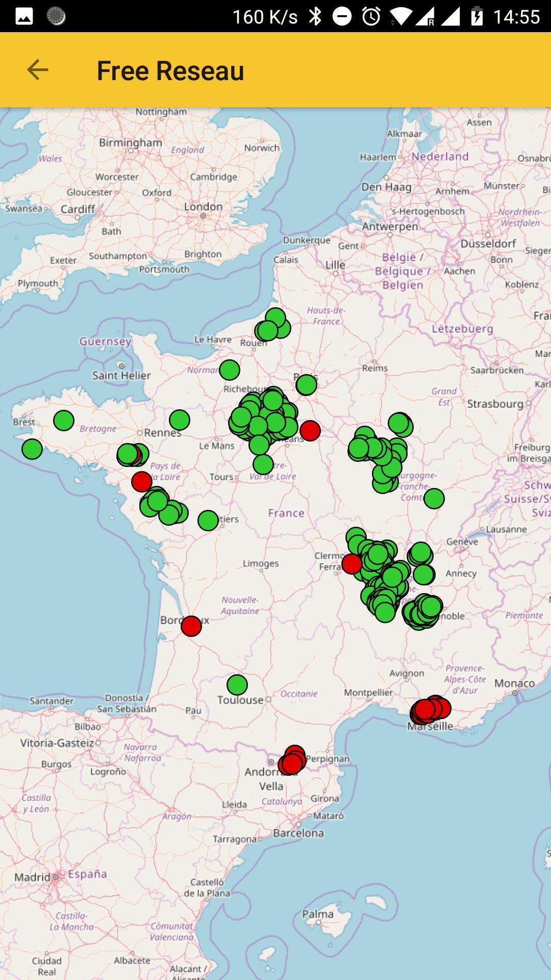Tap the battery icon in status bar
The height and width of the screenshot is (980, 551).
click(477, 16)
